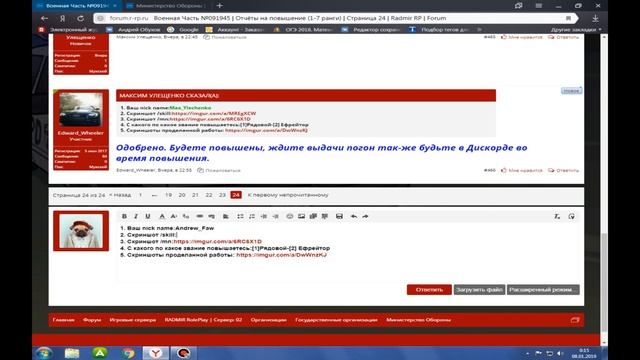Insert an image using the editor image icon
The width and height of the screenshot is (640, 360).
(x=301, y=216)
